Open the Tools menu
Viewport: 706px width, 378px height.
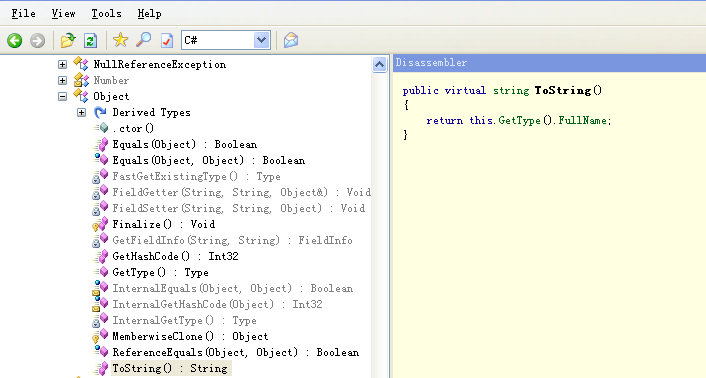pyautogui.click(x=107, y=14)
